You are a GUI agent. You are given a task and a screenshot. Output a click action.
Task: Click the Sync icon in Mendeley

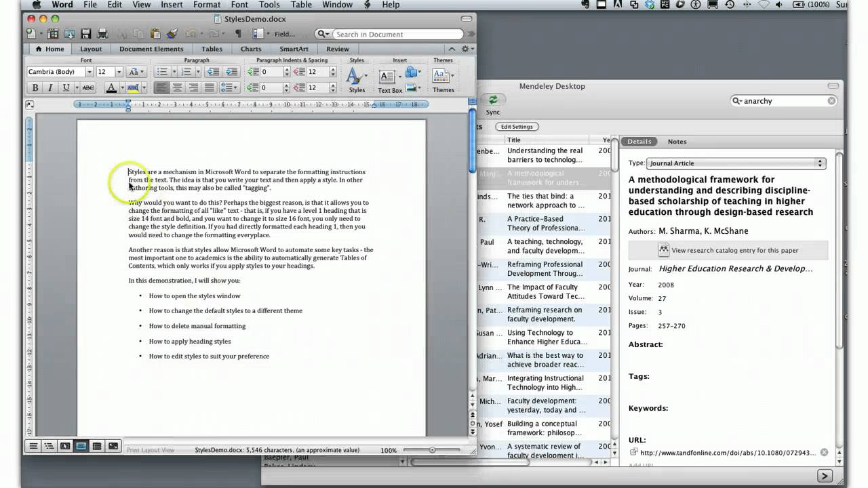(x=493, y=100)
